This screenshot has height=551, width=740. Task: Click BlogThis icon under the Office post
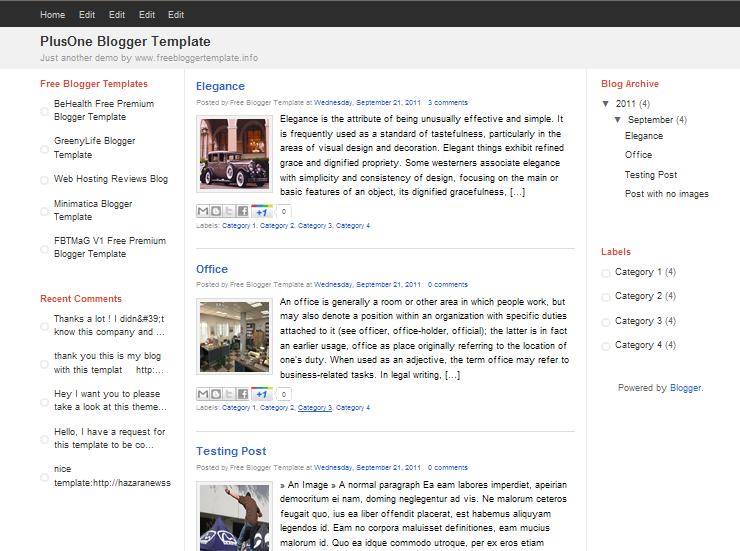point(216,393)
